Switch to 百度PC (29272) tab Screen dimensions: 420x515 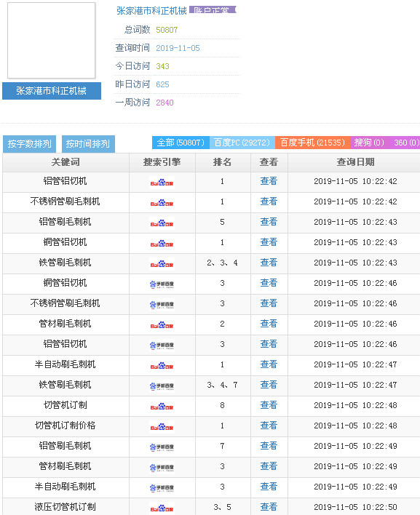pos(242,143)
